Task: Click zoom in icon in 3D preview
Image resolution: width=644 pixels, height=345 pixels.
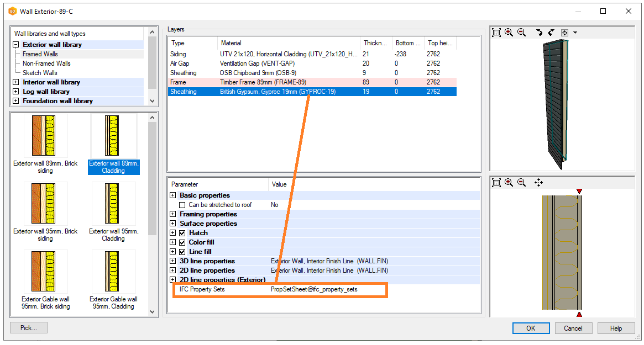Action: tap(509, 33)
